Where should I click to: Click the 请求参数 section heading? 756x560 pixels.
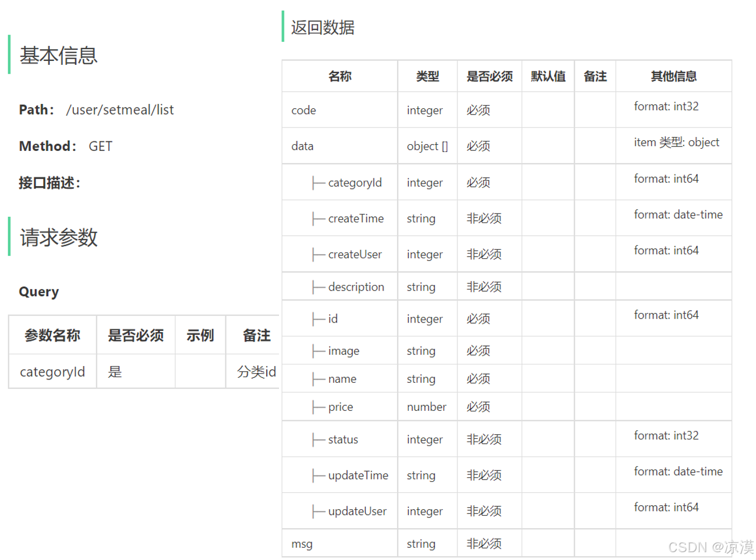point(59,237)
